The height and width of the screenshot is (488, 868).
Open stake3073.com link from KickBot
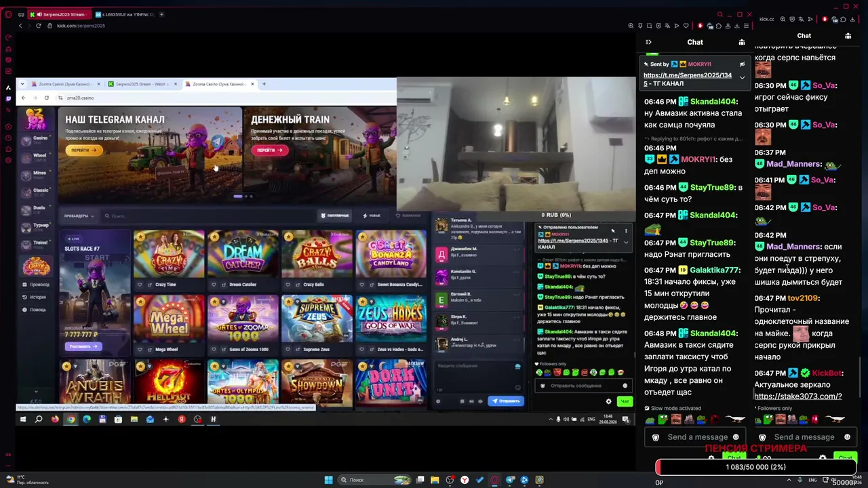click(x=797, y=396)
